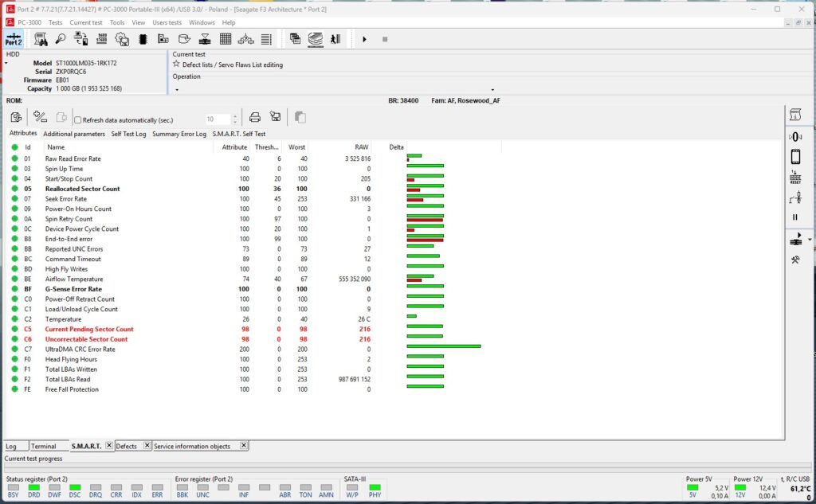Close the Defects bottom tab
Image resolution: width=816 pixels, height=504 pixels.
tap(147, 446)
